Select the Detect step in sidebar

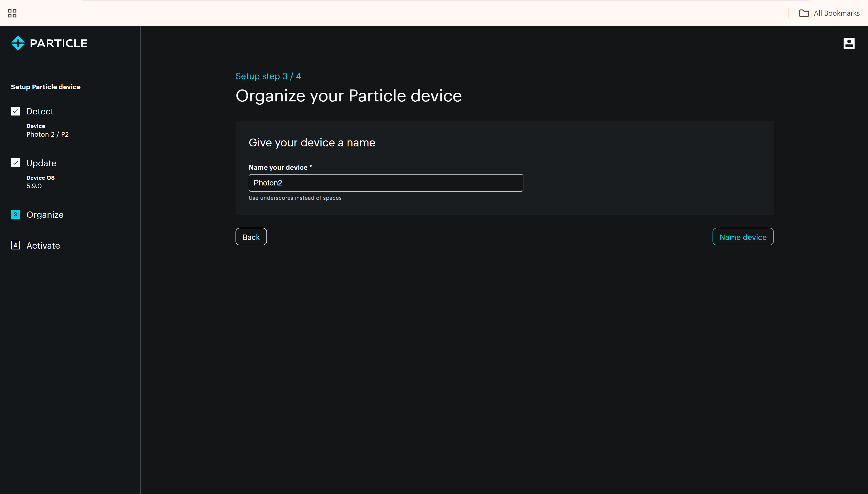coord(40,111)
